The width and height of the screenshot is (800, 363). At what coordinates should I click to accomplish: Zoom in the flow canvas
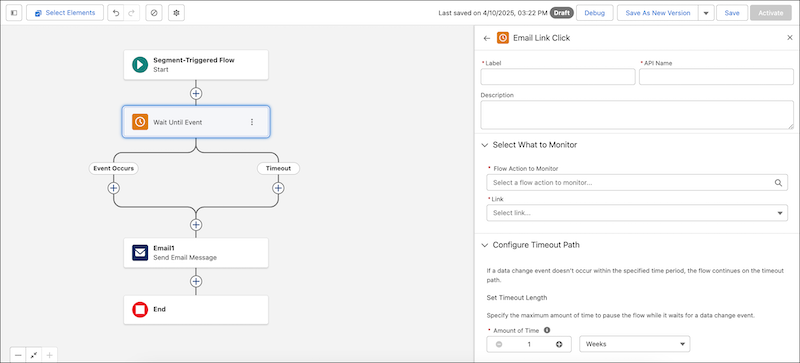pyautogui.click(x=49, y=355)
